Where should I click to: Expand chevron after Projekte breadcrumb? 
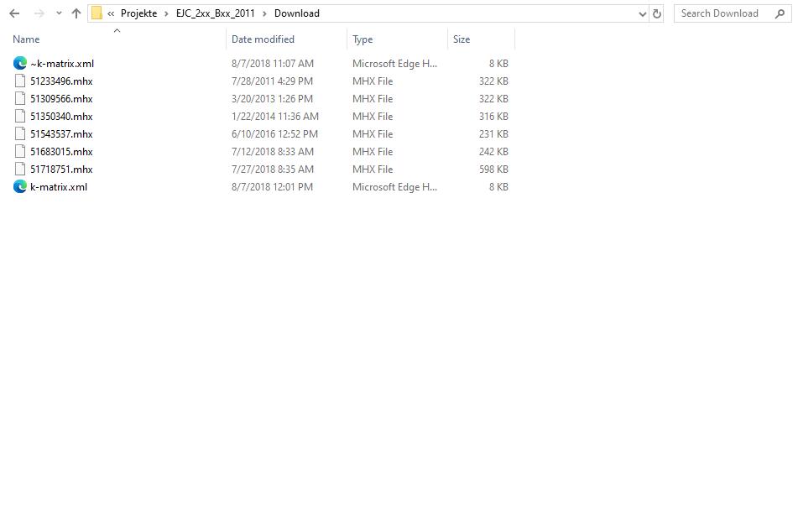pyautogui.click(x=166, y=13)
